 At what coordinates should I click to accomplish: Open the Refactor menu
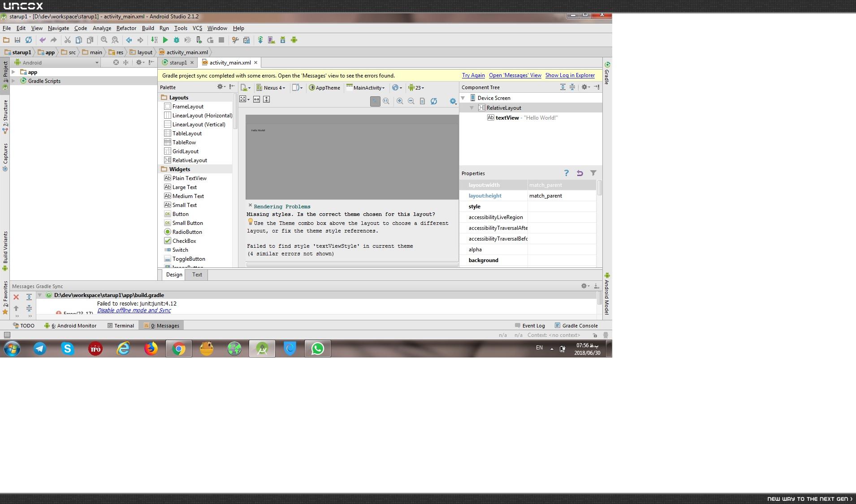point(126,28)
